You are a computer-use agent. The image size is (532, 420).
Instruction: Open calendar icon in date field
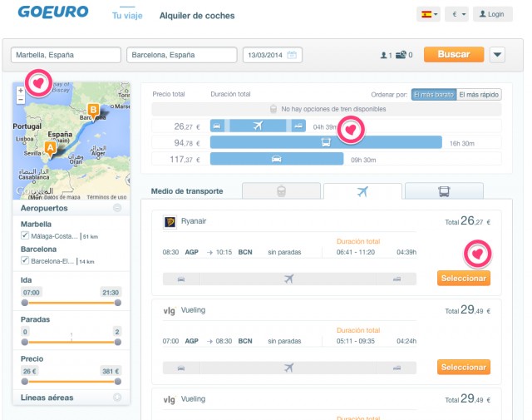point(292,55)
